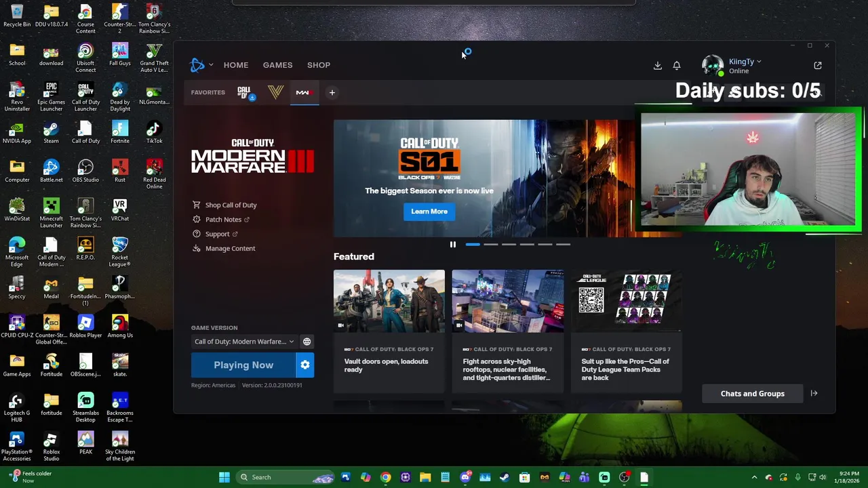Open Fight across sky-high rooftops thumbnail
Image resolution: width=868 pixels, height=488 pixels.
pos(508,301)
